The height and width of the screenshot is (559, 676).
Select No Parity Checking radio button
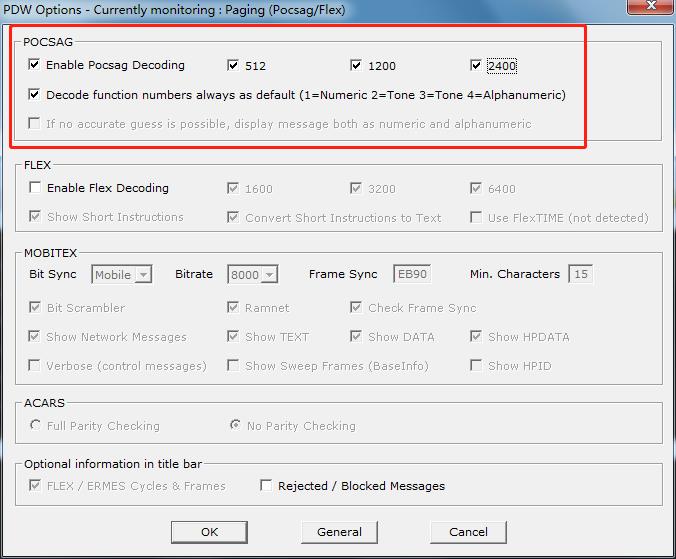234,426
